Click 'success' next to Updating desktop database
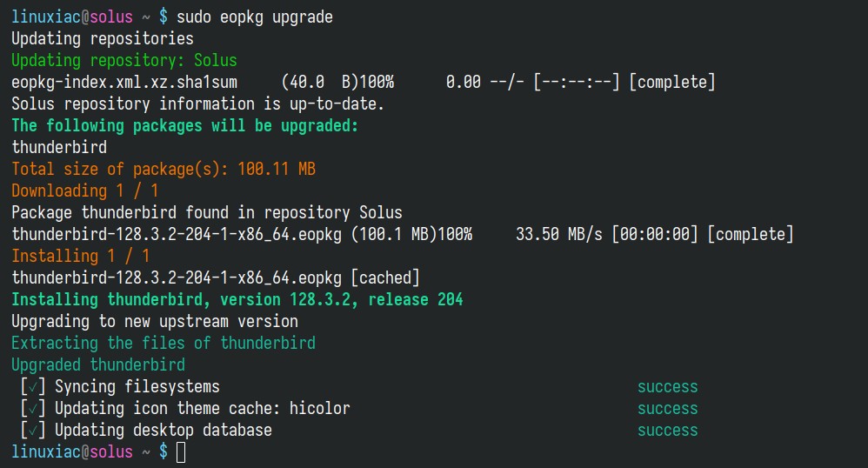This screenshot has width=868, height=468. click(x=668, y=430)
